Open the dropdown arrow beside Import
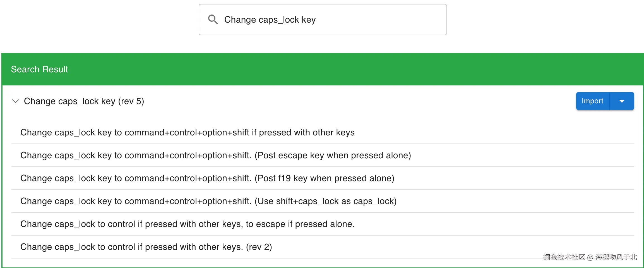644x268 pixels. click(622, 101)
